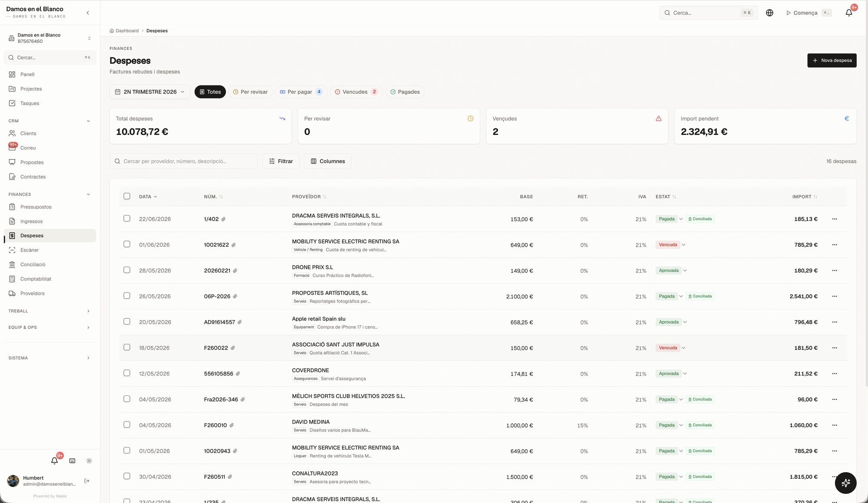Select the checkbox for the Apple retail Spain row
Screen dimensions: 868x503
pyautogui.click(x=127, y=322)
